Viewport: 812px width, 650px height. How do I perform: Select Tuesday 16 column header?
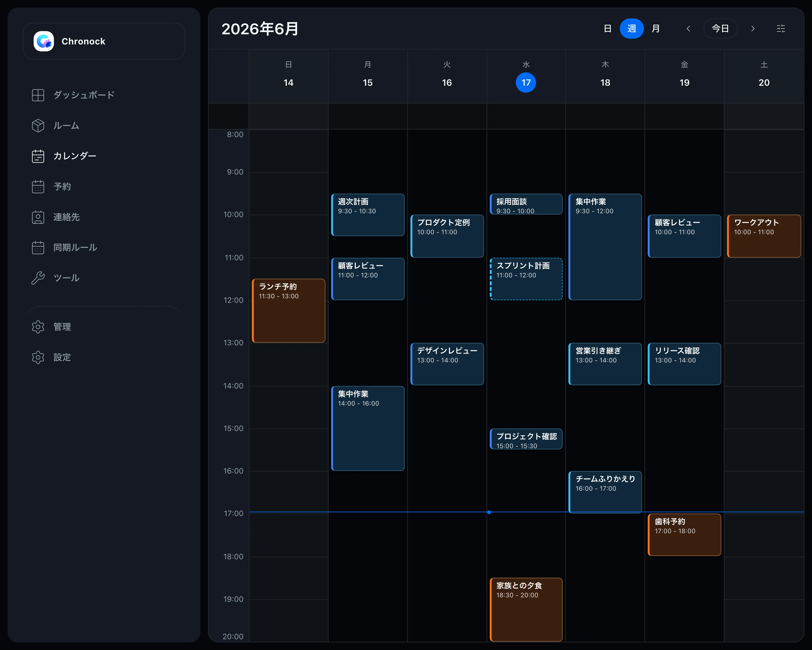(447, 76)
